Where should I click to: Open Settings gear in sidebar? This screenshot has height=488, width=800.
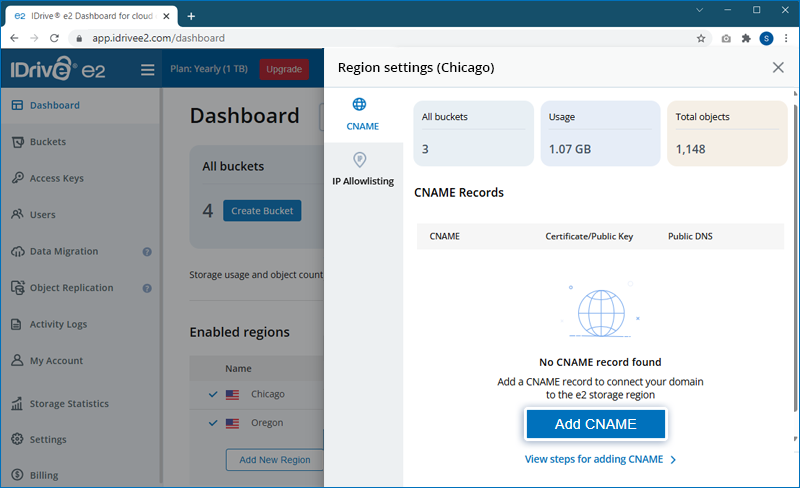17,440
